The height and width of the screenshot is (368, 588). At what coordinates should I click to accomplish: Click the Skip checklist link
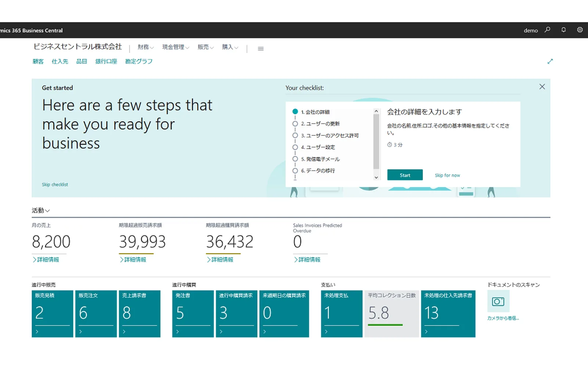pyautogui.click(x=55, y=185)
